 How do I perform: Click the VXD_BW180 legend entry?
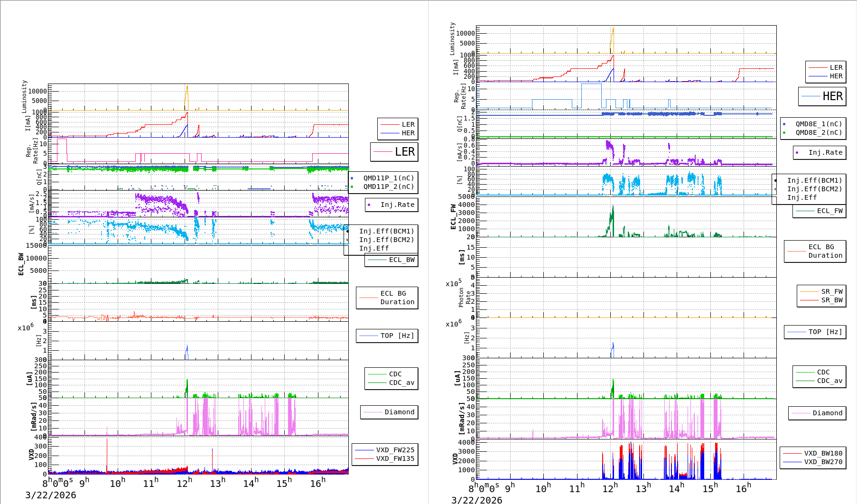[x=813, y=453]
